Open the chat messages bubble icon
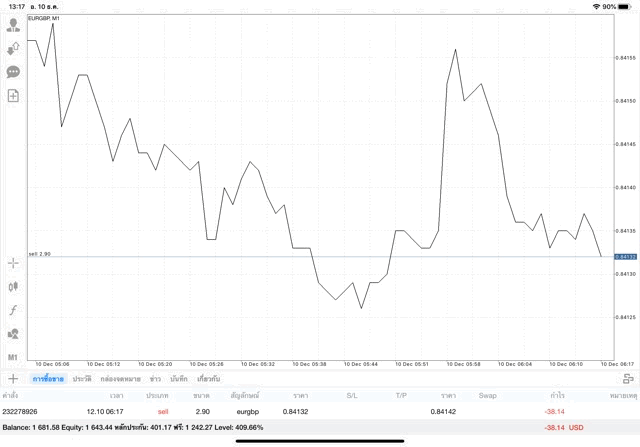The width and height of the screenshot is (640, 447). [13, 72]
